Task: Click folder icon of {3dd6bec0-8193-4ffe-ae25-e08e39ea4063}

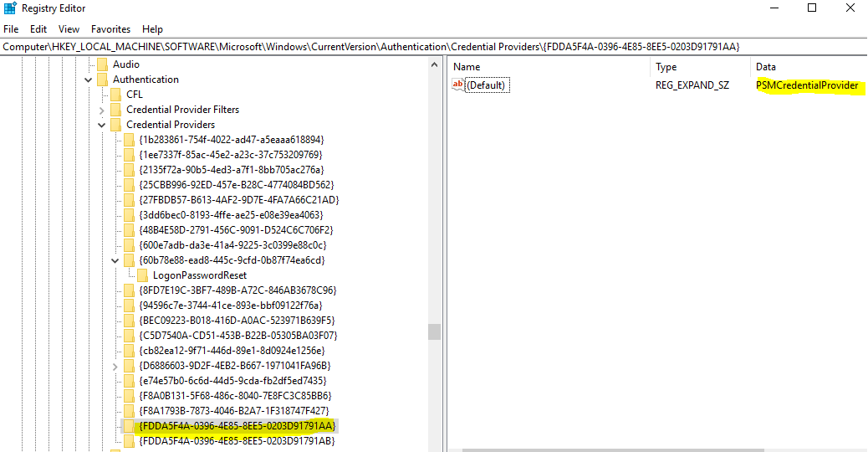Action: pos(129,215)
